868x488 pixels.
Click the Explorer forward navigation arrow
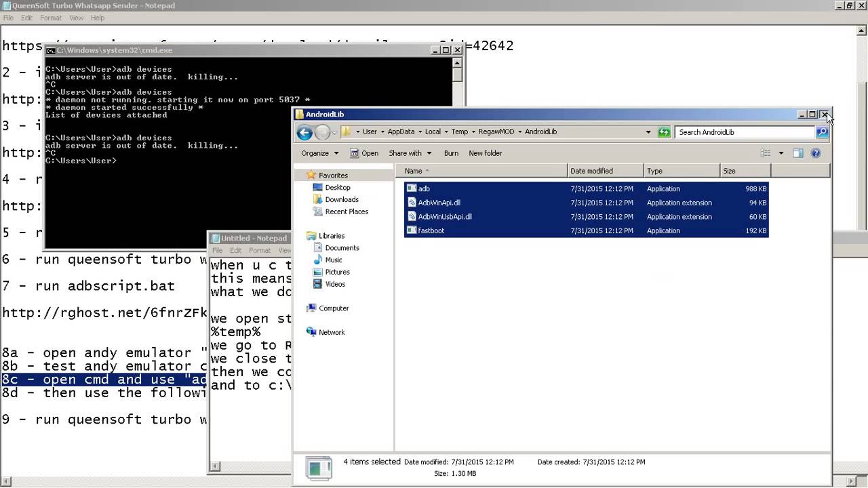coord(322,132)
